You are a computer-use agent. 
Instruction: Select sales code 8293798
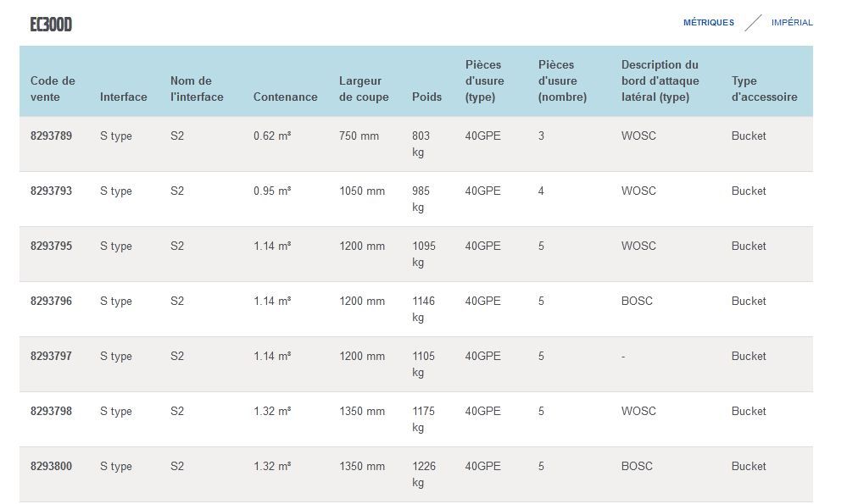tap(51, 412)
